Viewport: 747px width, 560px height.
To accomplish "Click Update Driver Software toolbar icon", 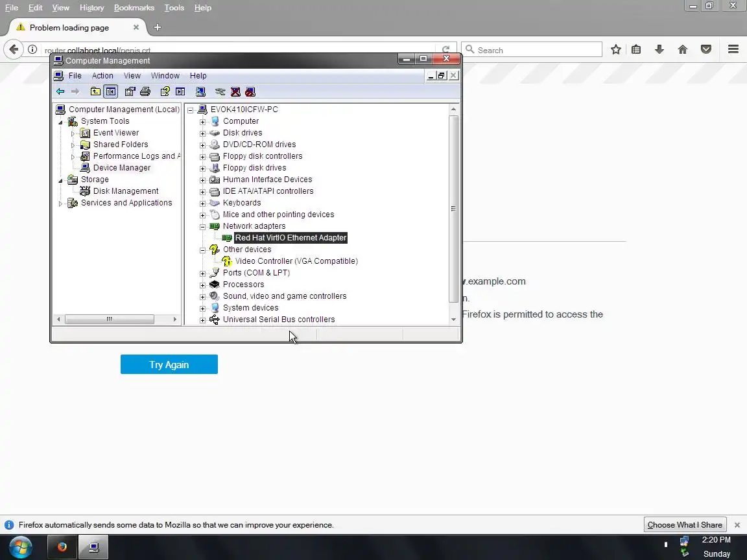I will tap(220, 91).
